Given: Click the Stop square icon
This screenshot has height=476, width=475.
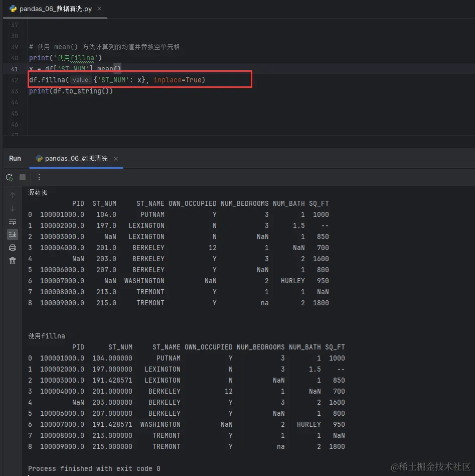Looking at the screenshot, I should pos(23,177).
